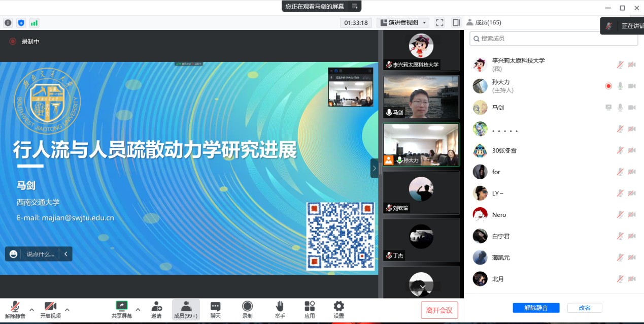This screenshot has height=324, width=644.
Task: Select the 孙大力 video thumbnail
Action: coord(421,145)
